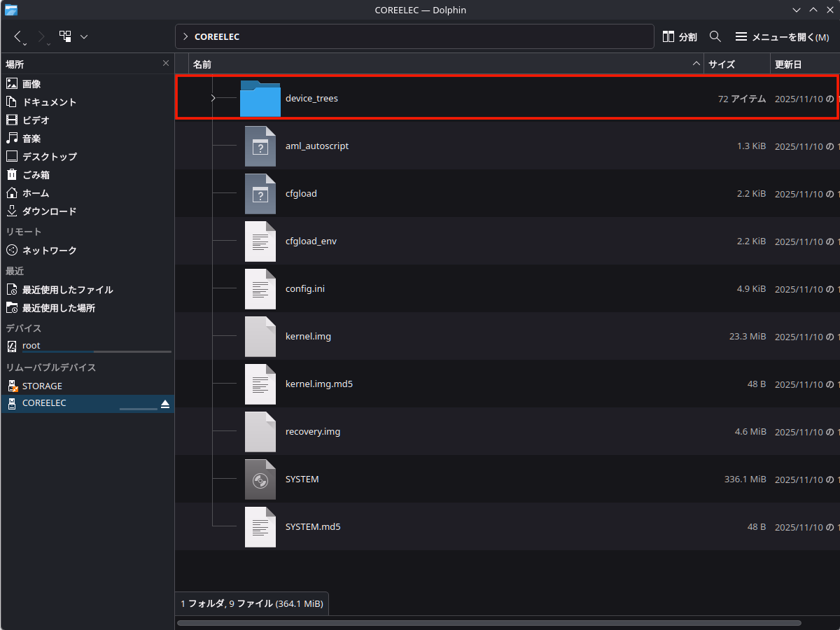
Task: Click 336.1 MiB size of SYSTEM
Action: [x=745, y=479]
